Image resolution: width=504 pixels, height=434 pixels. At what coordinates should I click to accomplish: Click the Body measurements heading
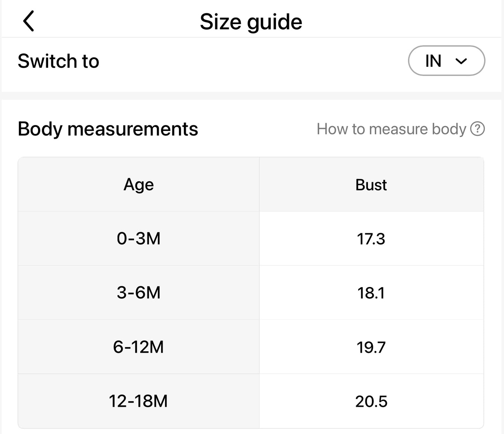(x=108, y=129)
